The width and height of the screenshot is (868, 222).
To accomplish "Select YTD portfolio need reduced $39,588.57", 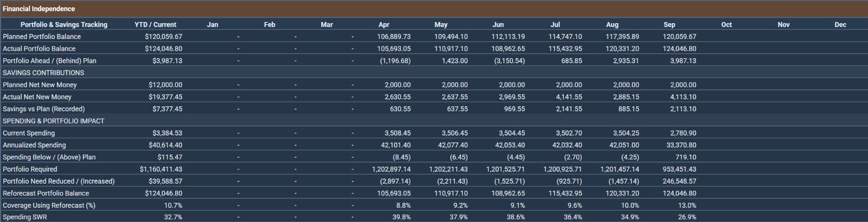I will (x=165, y=181).
